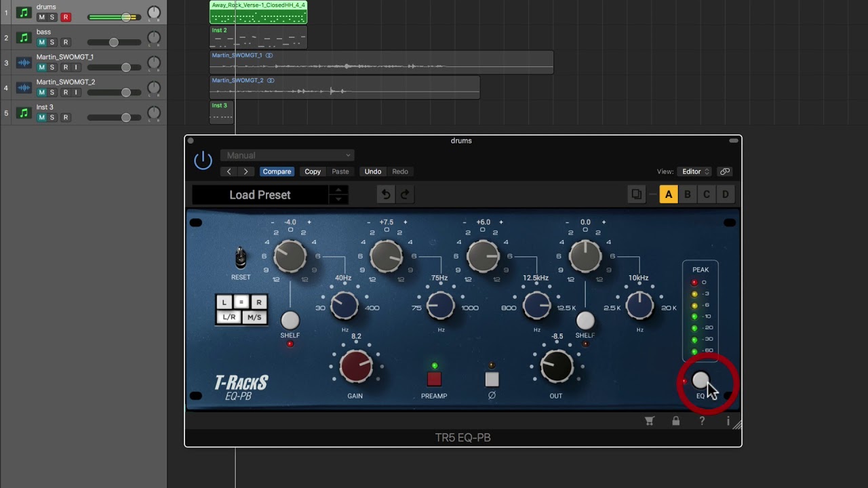
Task: Click the 12.5kHz frequency knob
Action: click(x=537, y=306)
